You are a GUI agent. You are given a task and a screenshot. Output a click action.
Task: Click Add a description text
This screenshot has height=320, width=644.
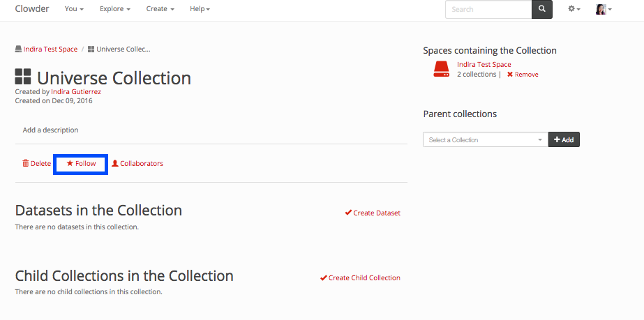[50, 130]
